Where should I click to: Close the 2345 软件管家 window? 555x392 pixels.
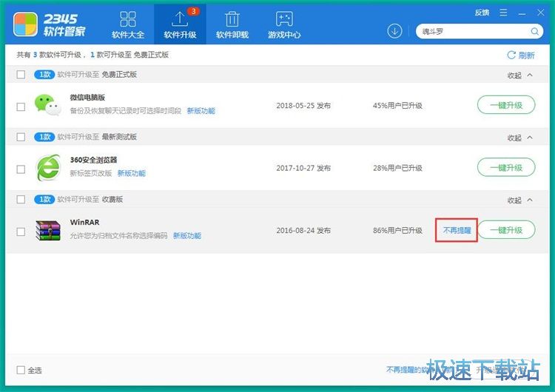540,13
